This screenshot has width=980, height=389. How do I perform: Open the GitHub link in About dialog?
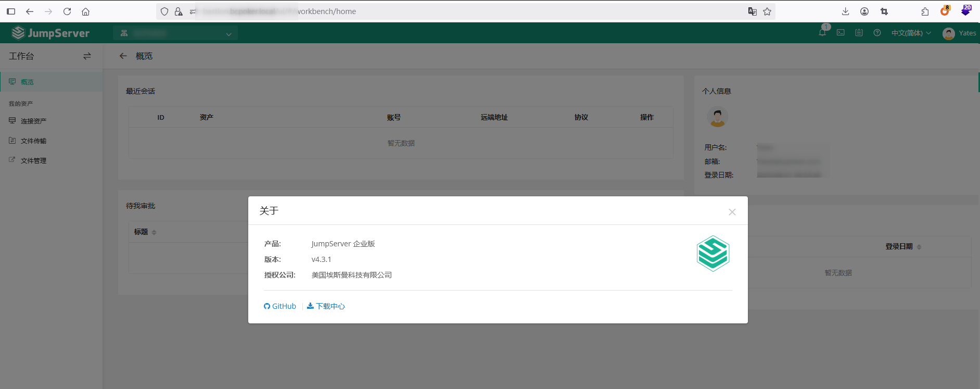click(280, 306)
